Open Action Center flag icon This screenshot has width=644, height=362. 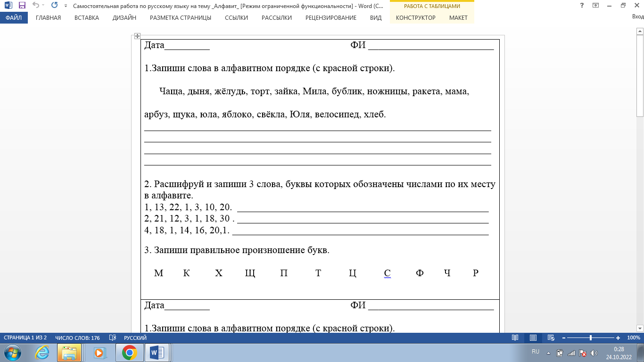[583, 353]
